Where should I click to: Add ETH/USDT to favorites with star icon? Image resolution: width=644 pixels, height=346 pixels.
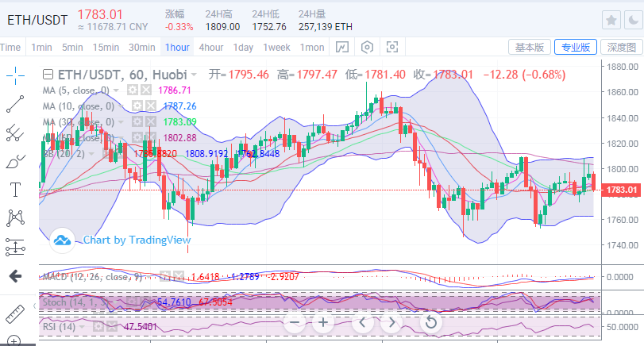click(611, 20)
